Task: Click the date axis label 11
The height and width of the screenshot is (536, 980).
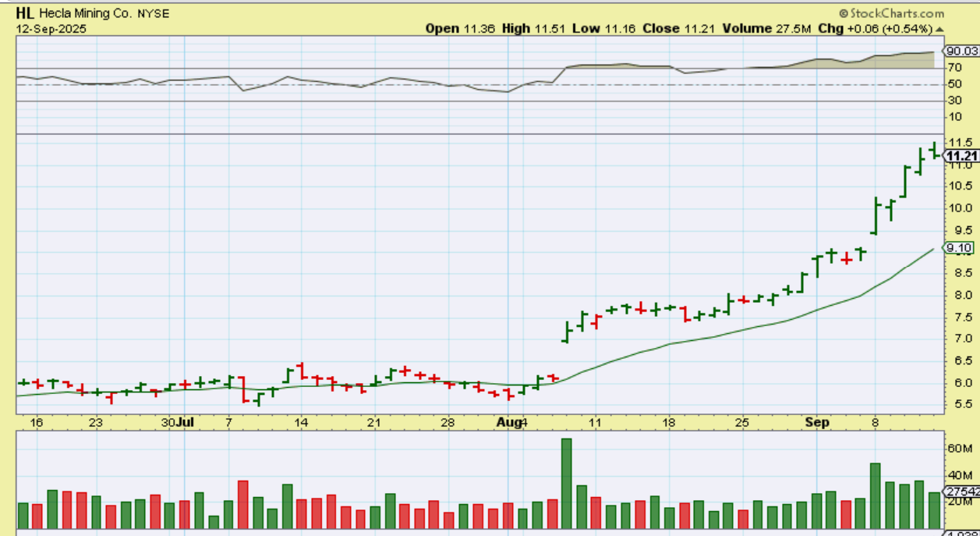Action: (593, 422)
